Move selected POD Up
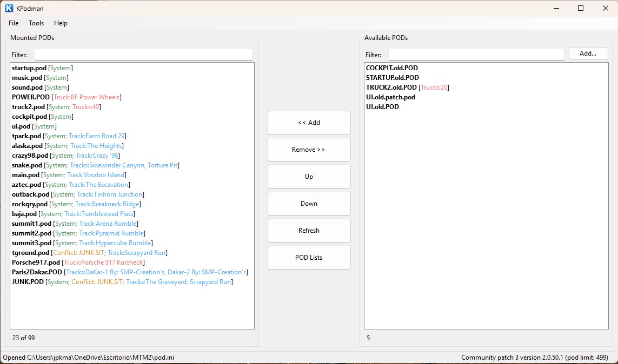 [x=309, y=177]
